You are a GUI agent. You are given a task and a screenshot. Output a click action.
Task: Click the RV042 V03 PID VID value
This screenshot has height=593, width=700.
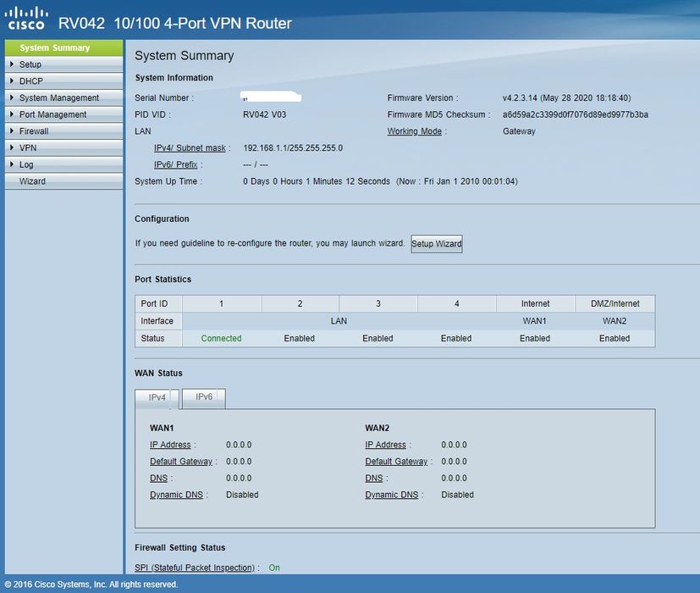click(265, 114)
